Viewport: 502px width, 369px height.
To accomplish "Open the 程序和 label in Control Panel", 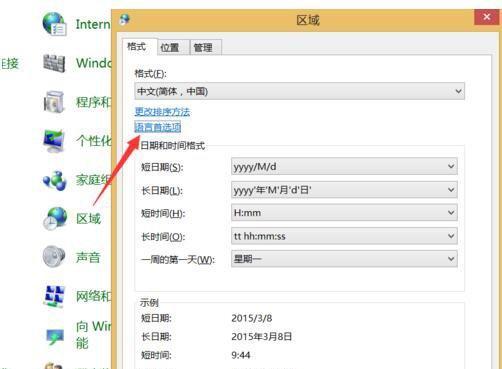I will 94,102.
